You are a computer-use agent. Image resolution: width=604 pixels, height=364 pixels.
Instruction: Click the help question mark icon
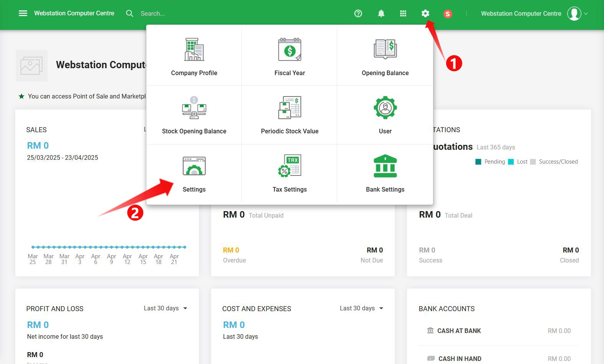coord(358,13)
